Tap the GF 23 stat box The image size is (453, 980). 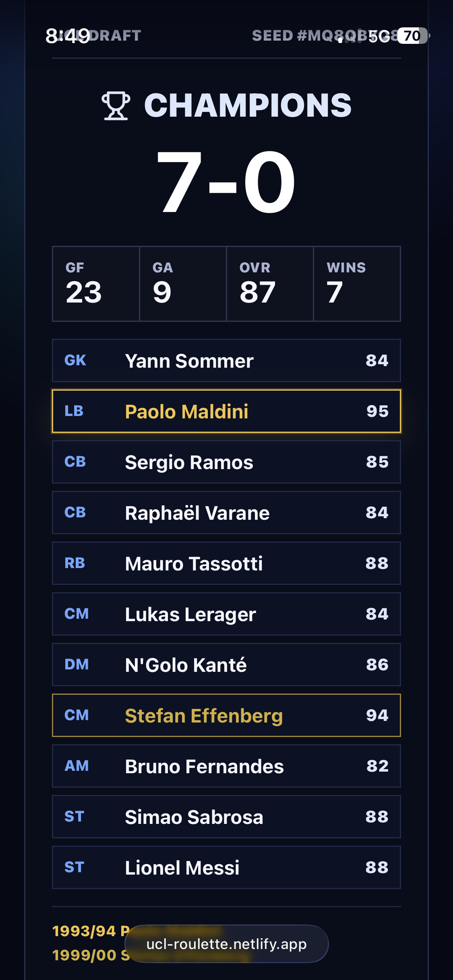tap(96, 284)
